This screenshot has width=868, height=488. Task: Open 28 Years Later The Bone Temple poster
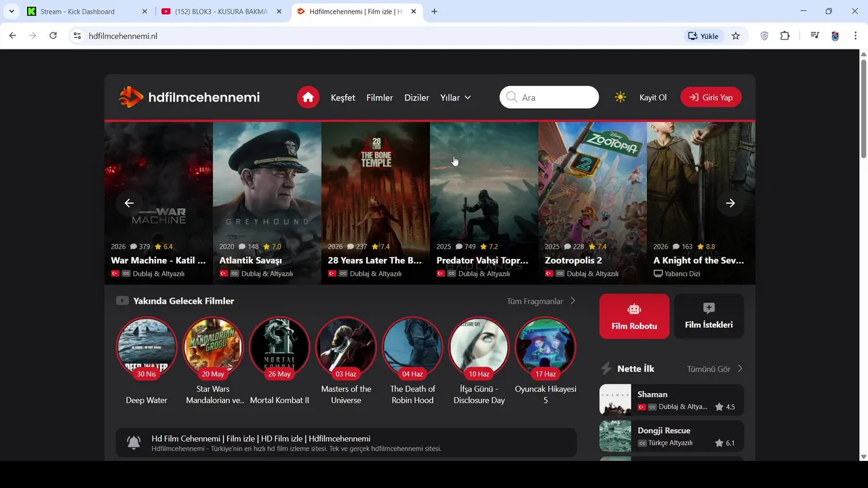click(376, 203)
